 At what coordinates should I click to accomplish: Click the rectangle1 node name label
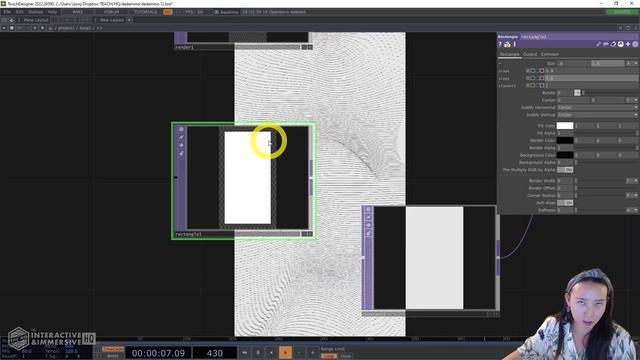click(188, 234)
